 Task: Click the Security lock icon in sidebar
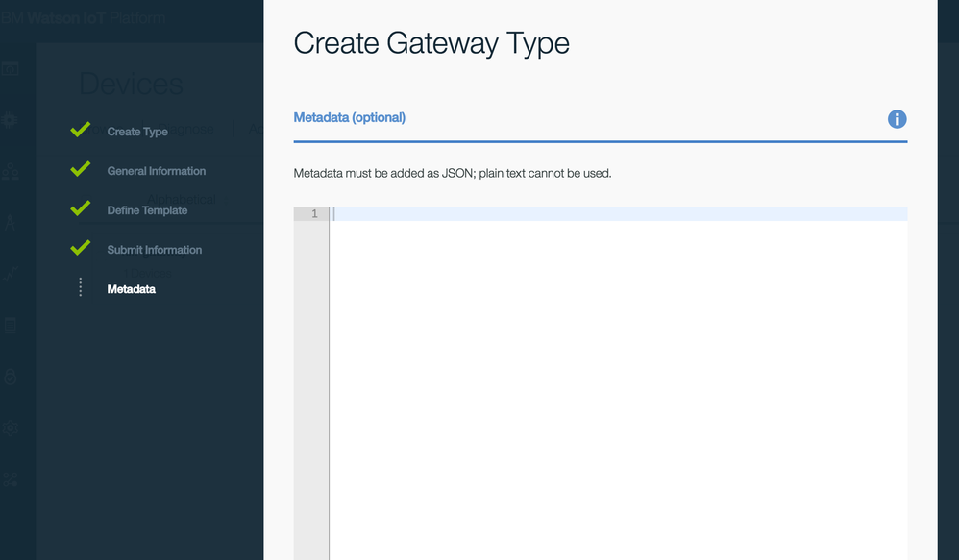11,377
